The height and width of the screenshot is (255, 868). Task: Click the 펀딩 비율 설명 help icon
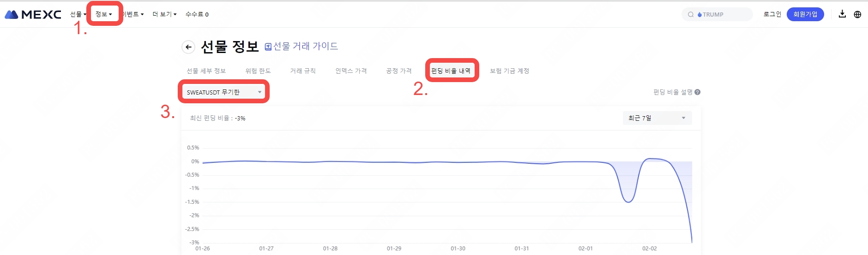pos(697,92)
